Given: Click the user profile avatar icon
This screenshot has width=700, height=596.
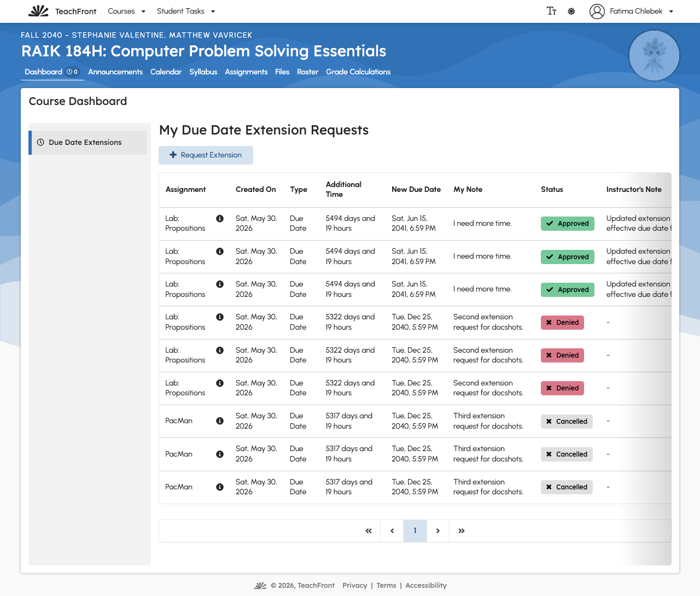Looking at the screenshot, I should click(597, 11).
